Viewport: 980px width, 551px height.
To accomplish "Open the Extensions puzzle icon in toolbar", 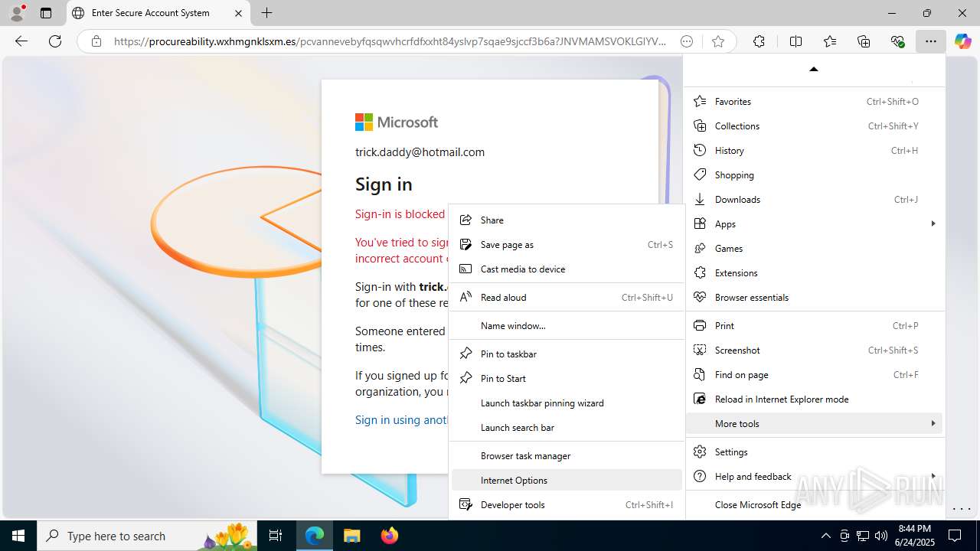I will pos(759,41).
